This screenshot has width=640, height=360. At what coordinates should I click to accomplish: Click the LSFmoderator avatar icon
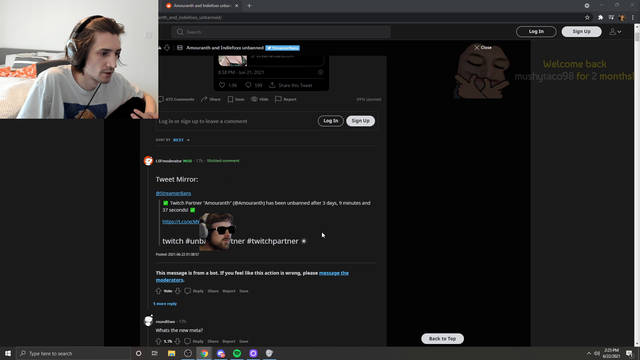coord(148,161)
